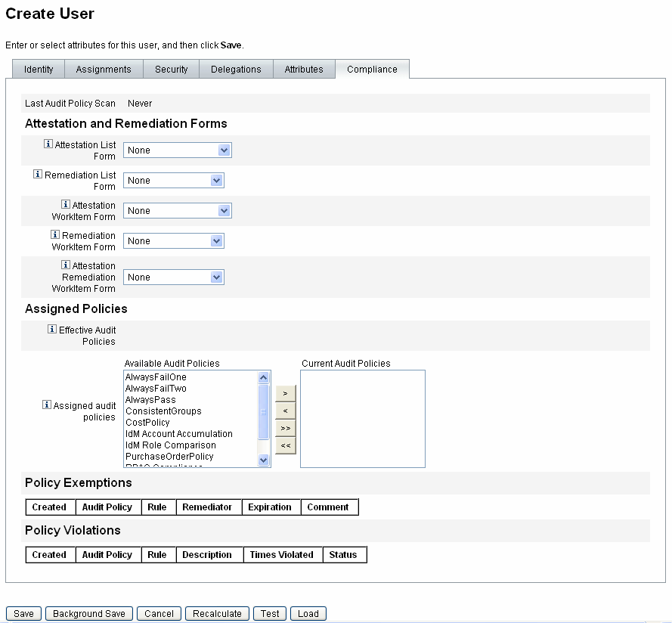Click the Created header in Policy Exemptions
672x623 pixels.
click(x=49, y=507)
